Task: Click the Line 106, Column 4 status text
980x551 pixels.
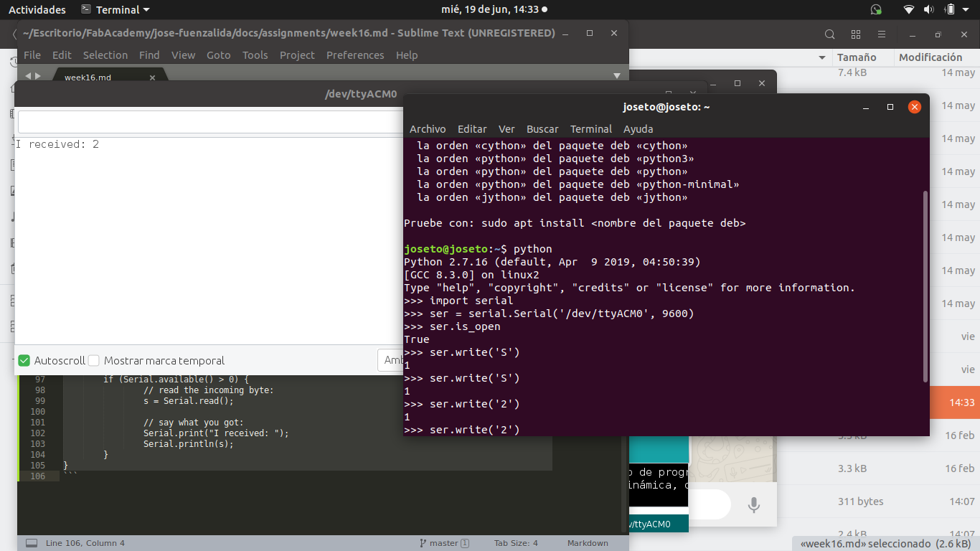Action: 85,543
